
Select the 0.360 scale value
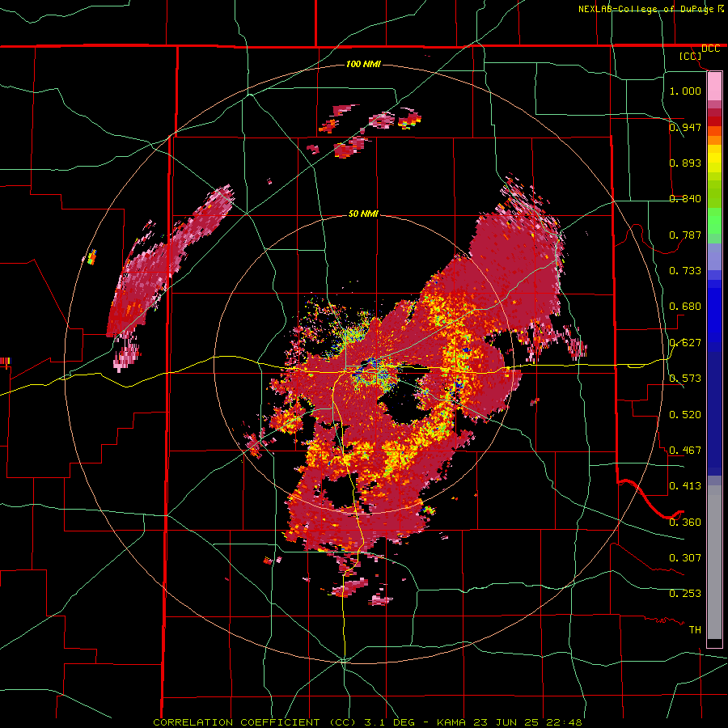tap(685, 523)
